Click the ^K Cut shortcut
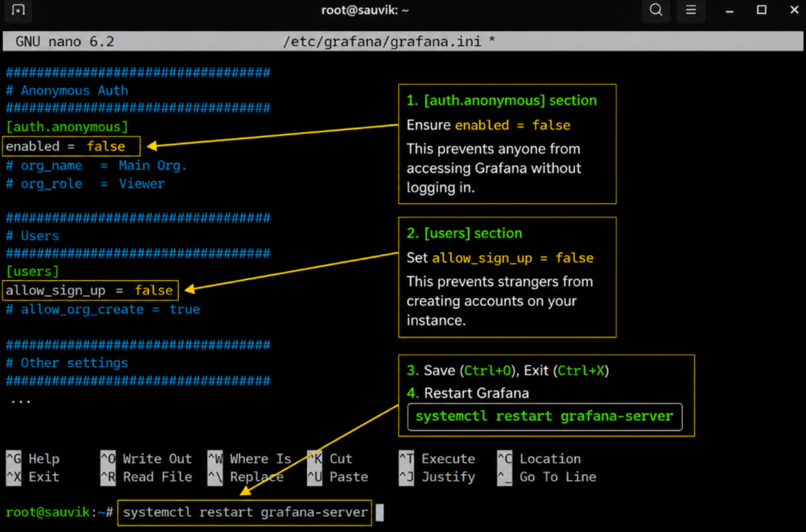Image resolution: width=806 pixels, height=532 pixels. click(330, 459)
